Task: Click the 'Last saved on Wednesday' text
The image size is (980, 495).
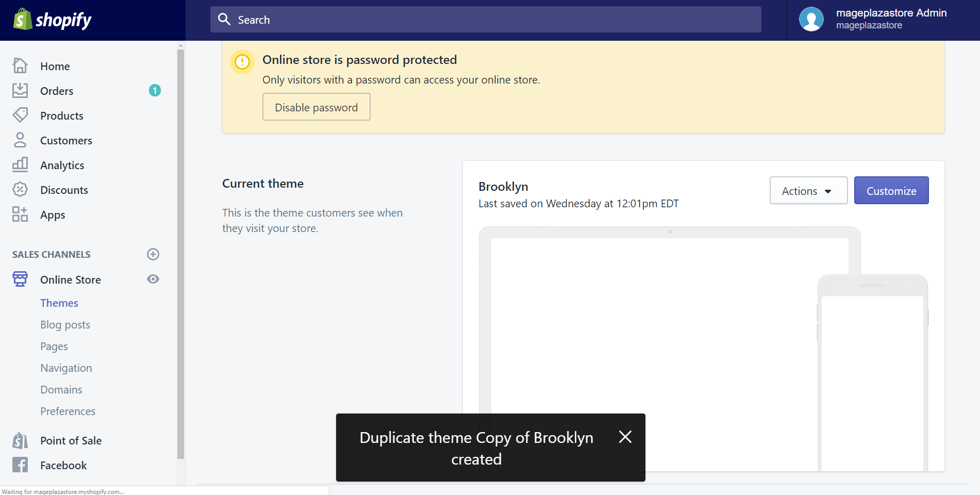Action: point(578,204)
